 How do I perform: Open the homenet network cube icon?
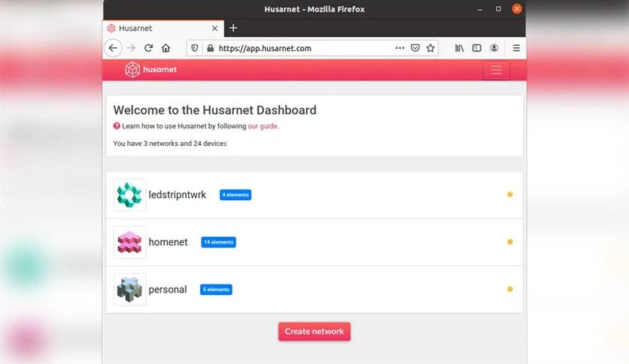(x=129, y=242)
